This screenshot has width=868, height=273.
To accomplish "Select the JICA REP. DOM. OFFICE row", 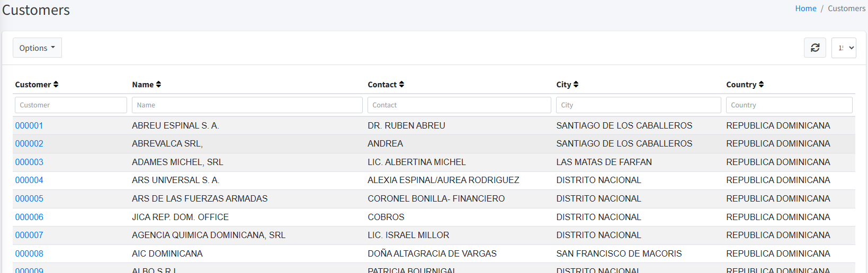I will (x=180, y=217).
